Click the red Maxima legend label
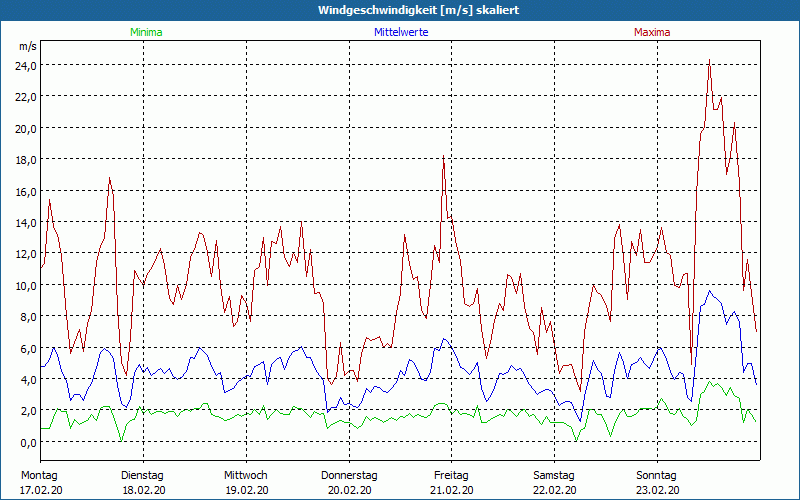The width and height of the screenshot is (800, 500). coord(652,32)
